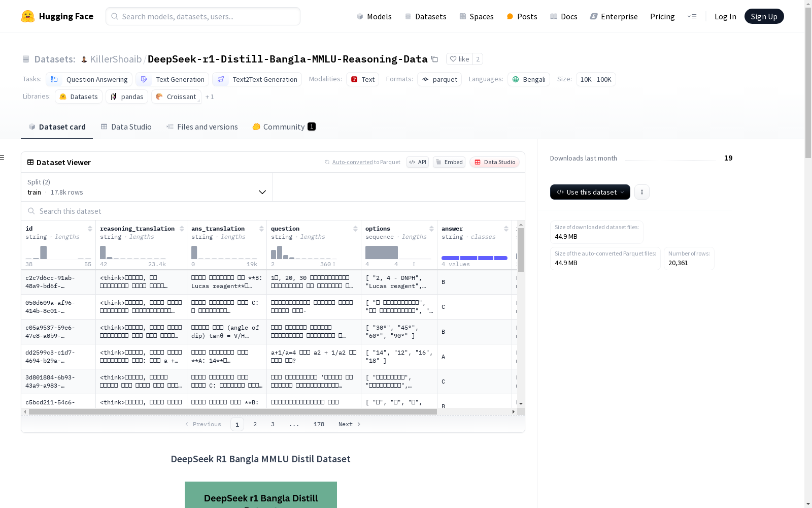Open Data Studio from viewer header
The image size is (812, 508).
point(495,162)
